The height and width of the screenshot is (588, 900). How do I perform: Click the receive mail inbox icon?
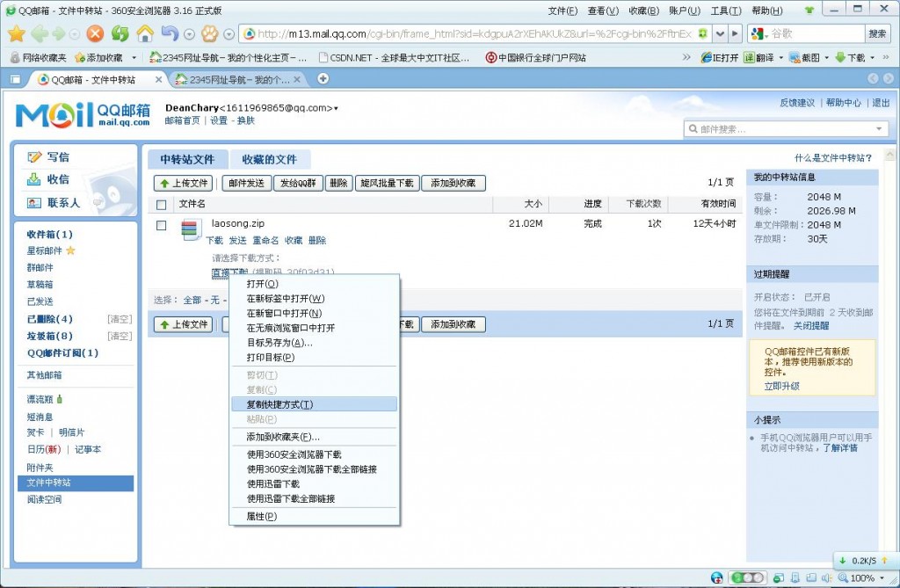tap(34, 179)
